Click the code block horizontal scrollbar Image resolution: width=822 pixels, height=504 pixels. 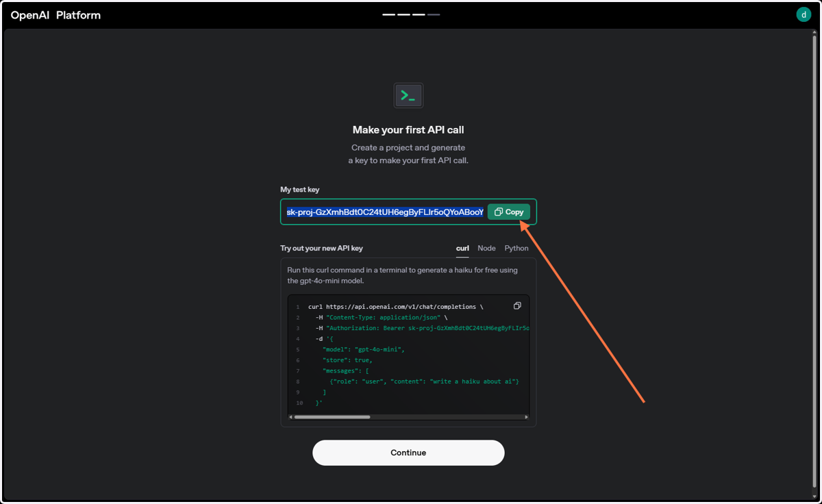pos(332,417)
